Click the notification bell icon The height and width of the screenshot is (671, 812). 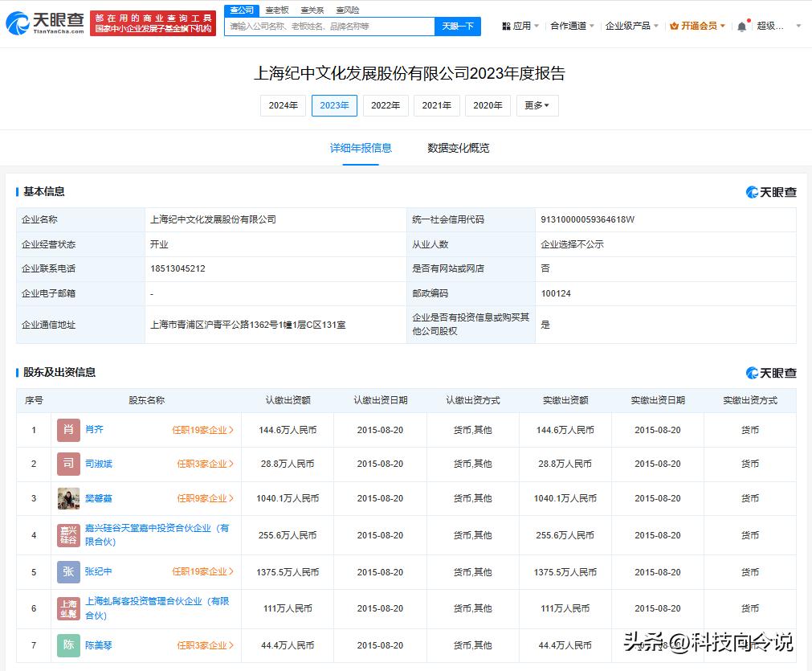[x=741, y=27]
